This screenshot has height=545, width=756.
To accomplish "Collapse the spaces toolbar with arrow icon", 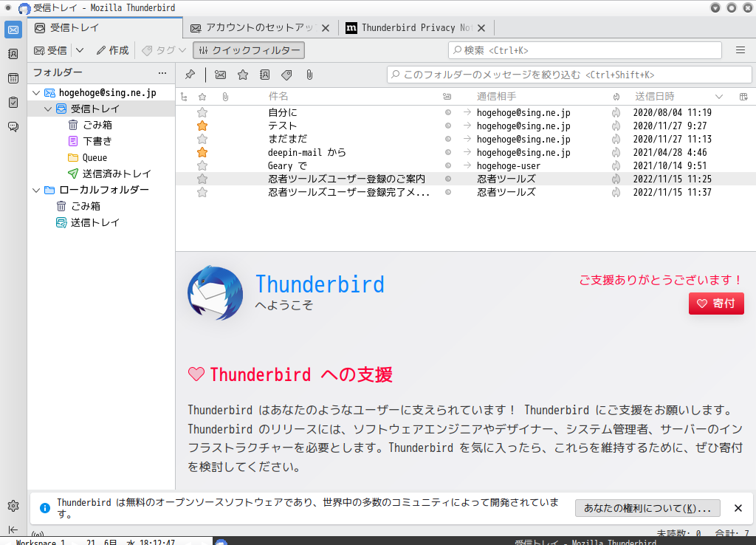I will [13, 529].
